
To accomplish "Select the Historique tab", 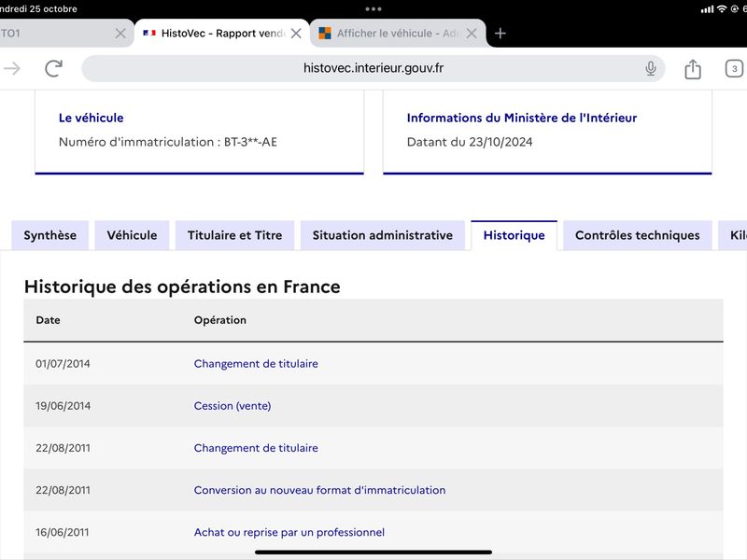I will (514, 235).
